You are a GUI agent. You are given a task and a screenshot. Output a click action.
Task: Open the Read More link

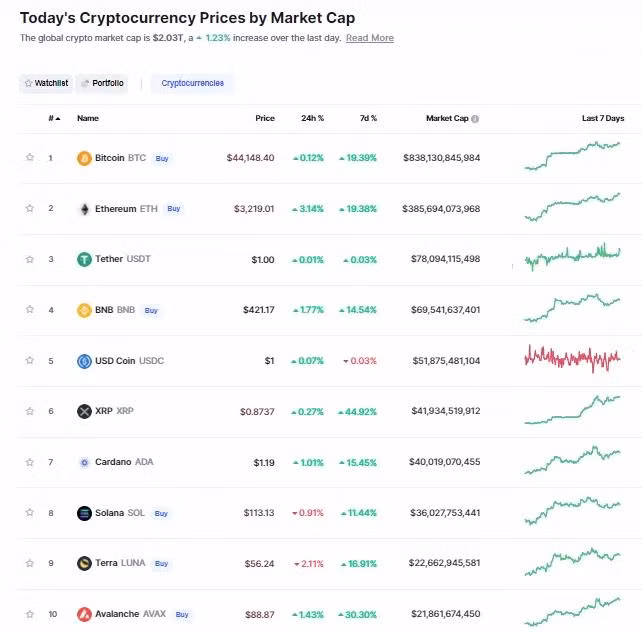pyautogui.click(x=369, y=38)
